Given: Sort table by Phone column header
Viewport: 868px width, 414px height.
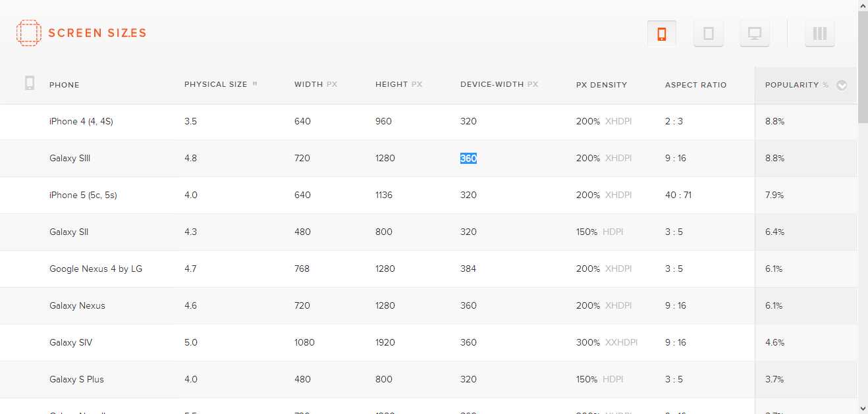Looking at the screenshot, I should (x=64, y=85).
